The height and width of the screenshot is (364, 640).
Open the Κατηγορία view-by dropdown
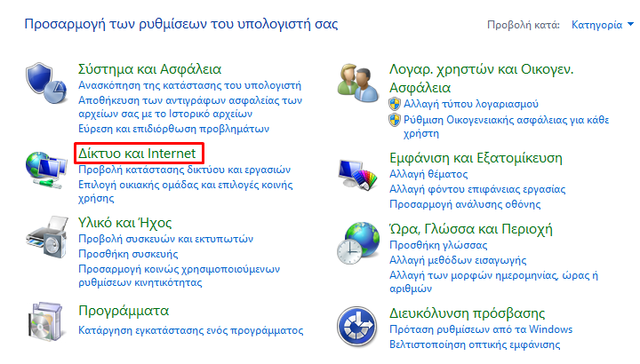(x=602, y=25)
